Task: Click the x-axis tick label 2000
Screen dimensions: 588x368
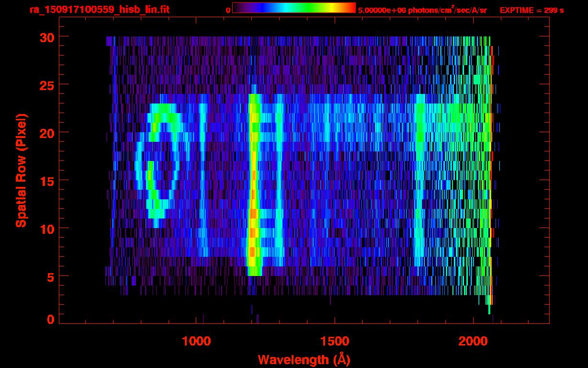Action: point(473,341)
